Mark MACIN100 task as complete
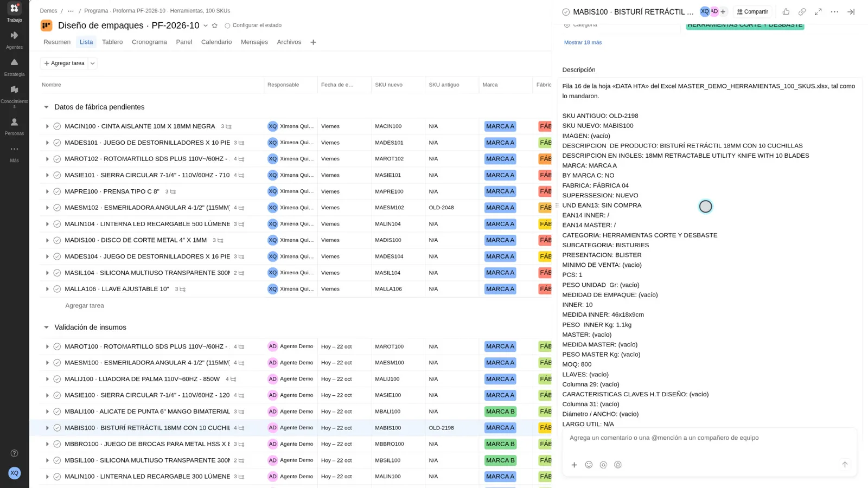 (x=57, y=126)
